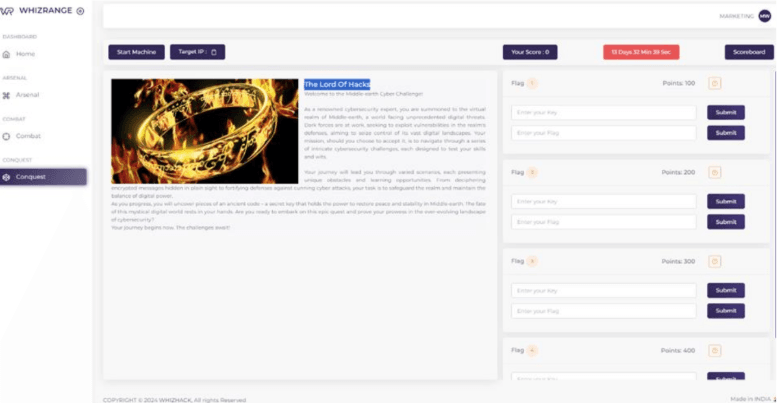Click the WhizRange logo icon

[x=5, y=11]
